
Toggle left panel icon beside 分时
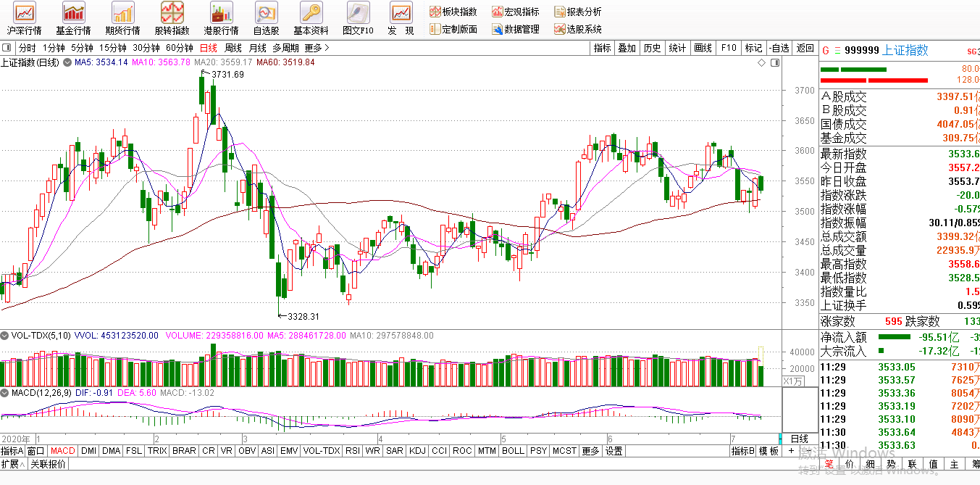[x=8, y=48]
